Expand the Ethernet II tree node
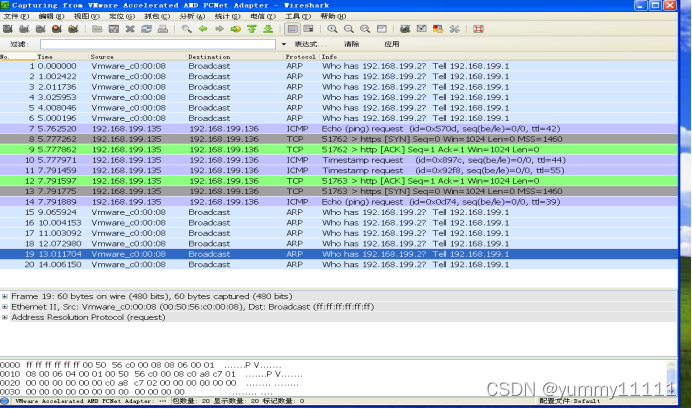This screenshot has height=409, width=692. click(x=5, y=307)
